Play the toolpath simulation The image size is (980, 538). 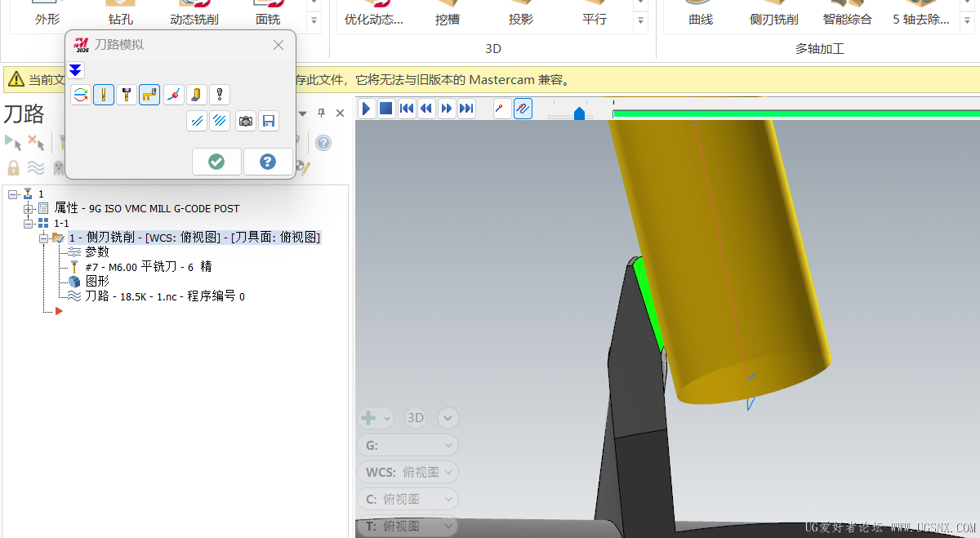click(x=367, y=108)
